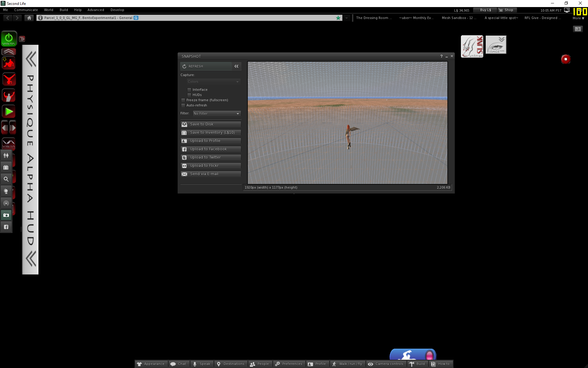Open the No Filter dropdown
Screen dimensions: 588x368
click(x=217, y=113)
